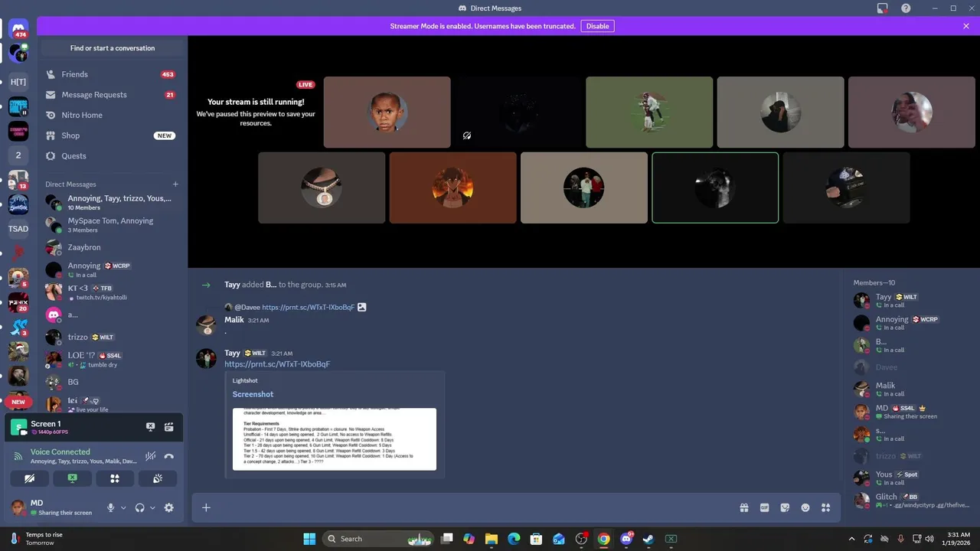Expand headphone output options arrow
980x551 pixels.
click(152, 507)
